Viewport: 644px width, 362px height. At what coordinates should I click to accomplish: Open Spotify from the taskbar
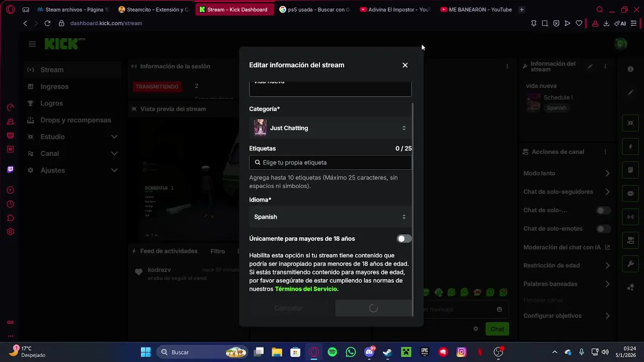point(332,352)
